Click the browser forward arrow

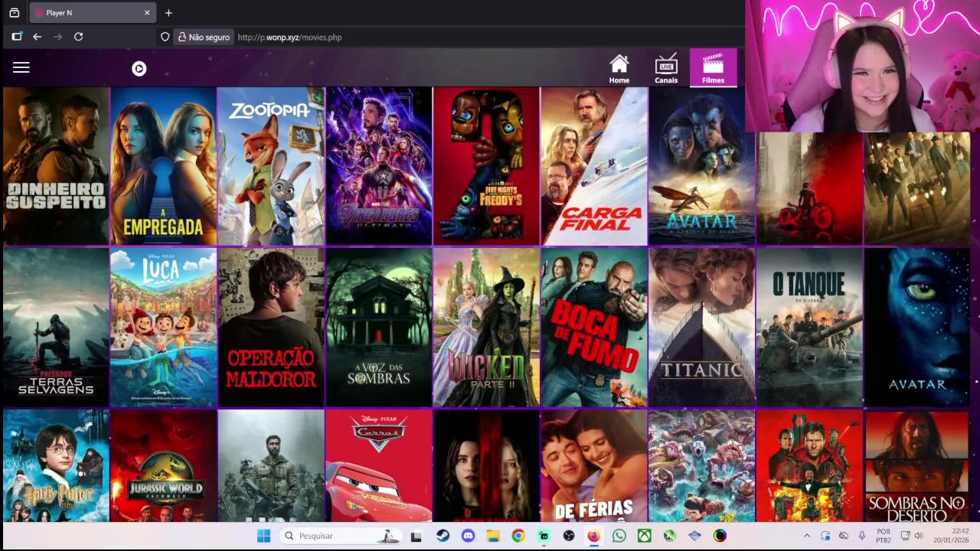click(x=57, y=37)
